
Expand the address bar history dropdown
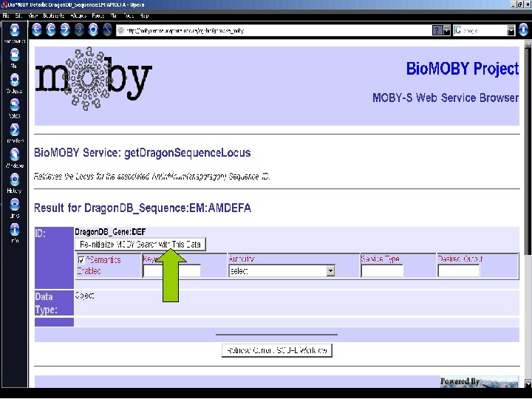[x=447, y=30]
